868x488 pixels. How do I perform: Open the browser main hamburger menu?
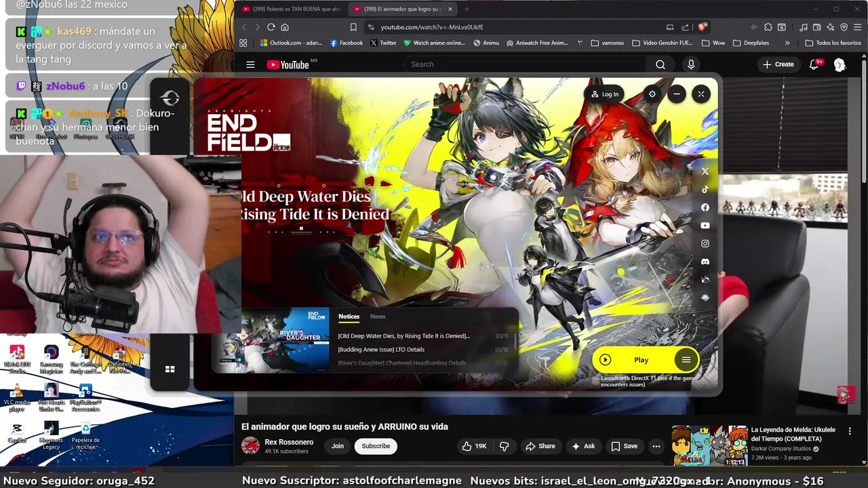[x=857, y=27]
